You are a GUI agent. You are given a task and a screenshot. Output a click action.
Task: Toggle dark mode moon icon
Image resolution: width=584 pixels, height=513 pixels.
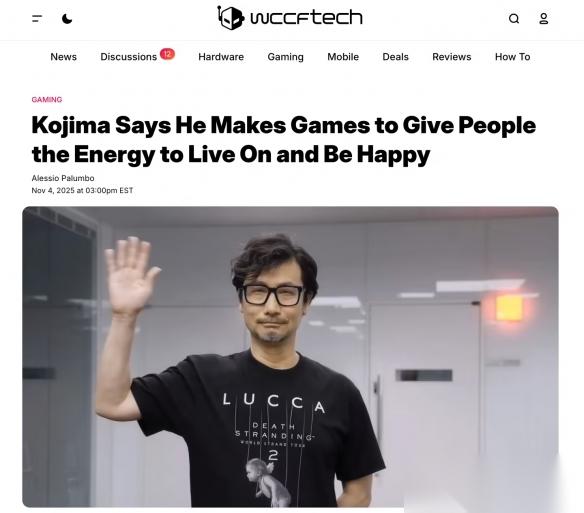[x=67, y=18]
